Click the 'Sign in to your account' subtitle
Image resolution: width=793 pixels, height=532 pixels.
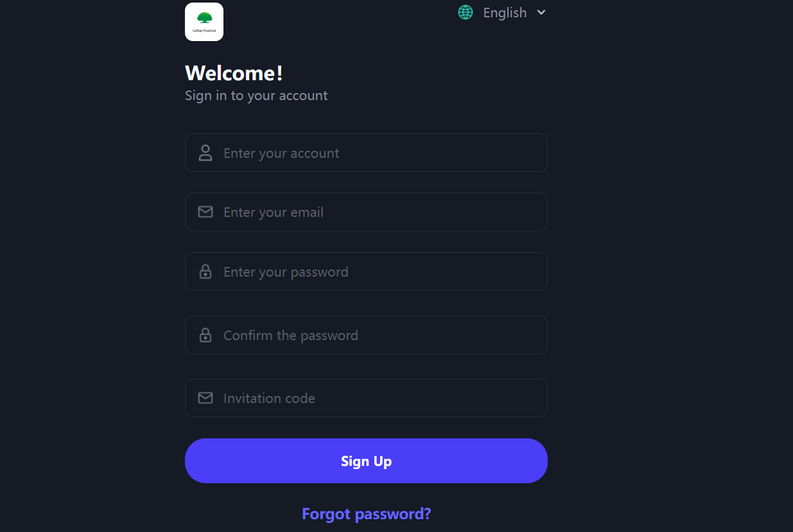pos(256,96)
